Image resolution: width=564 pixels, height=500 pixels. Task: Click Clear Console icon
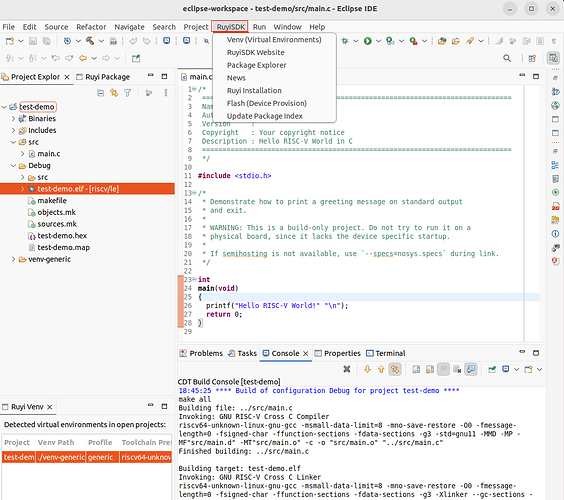[x=457, y=369]
